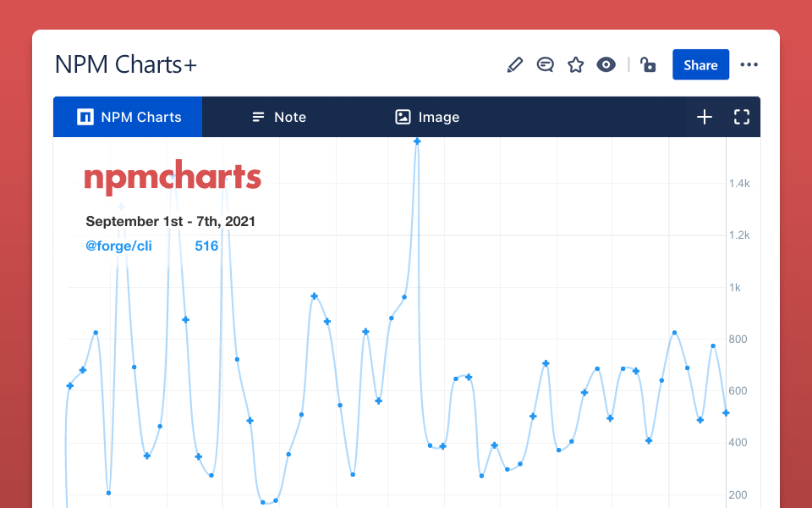Edit the page using the pencil icon
Image resolution: width=812 pixels, height=508 pixels.
point(515,64)
